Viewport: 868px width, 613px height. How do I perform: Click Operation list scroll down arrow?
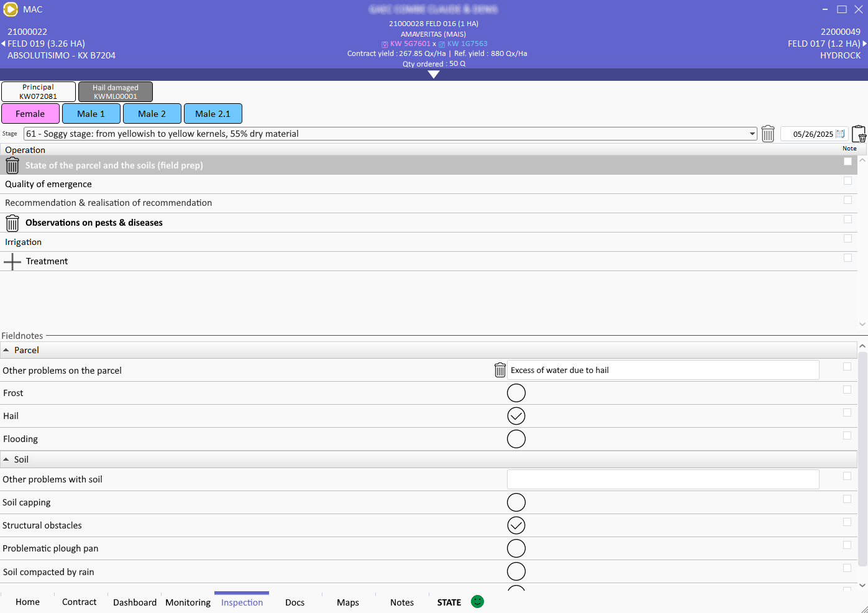pos(862,324)
